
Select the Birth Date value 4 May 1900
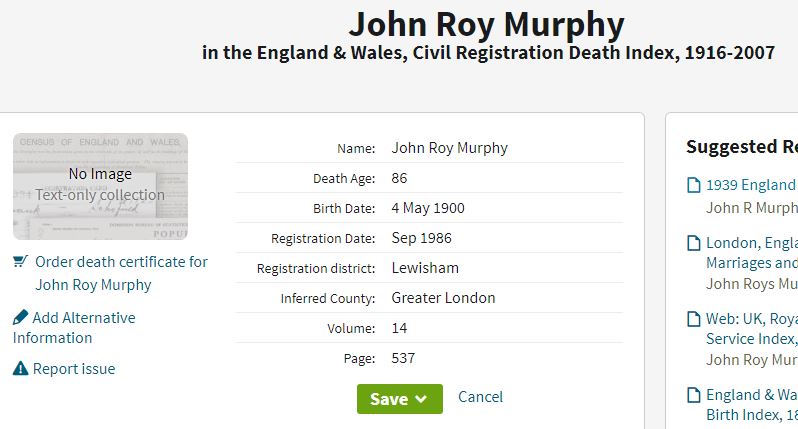(x=428, y=208)
